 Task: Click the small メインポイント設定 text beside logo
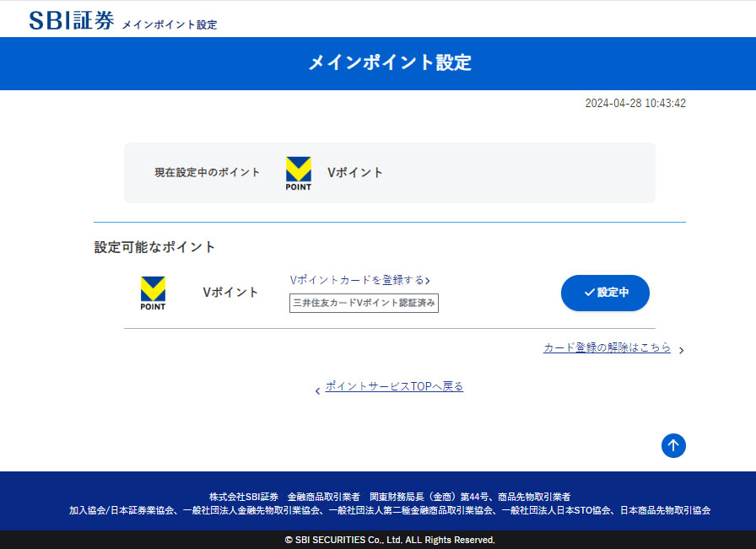click(170, 24)
